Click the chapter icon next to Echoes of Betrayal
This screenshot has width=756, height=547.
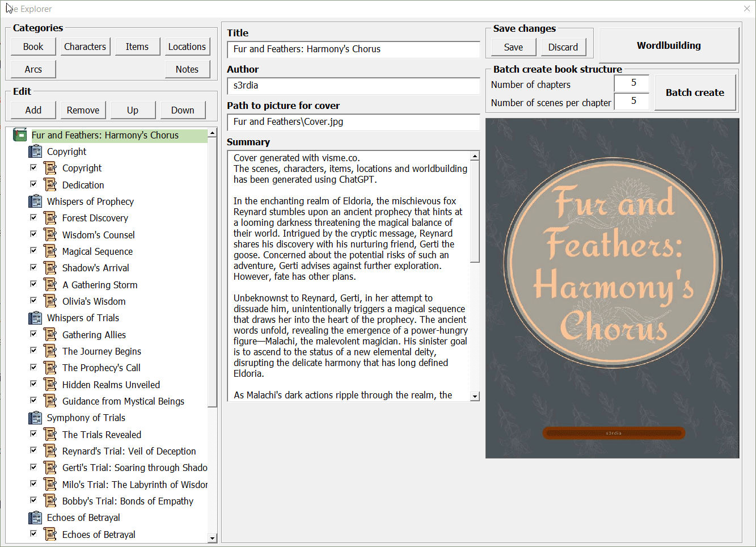point(35,517)
